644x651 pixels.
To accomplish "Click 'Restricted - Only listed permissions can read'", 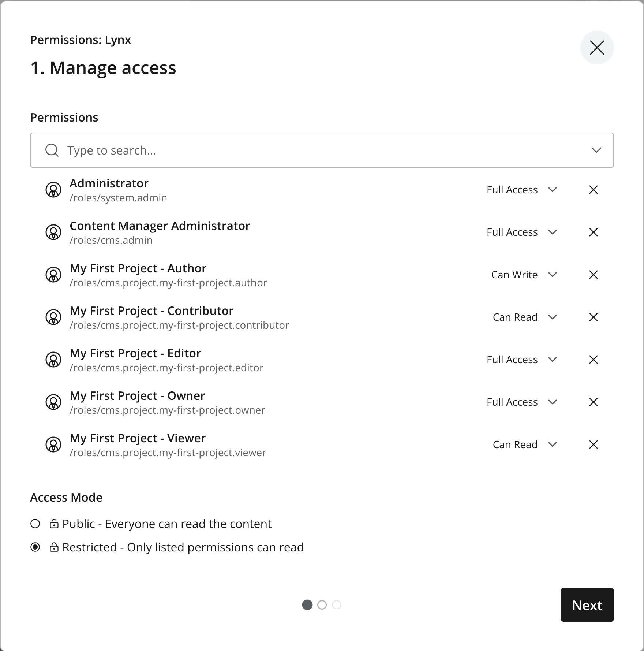I will [183, 547].
